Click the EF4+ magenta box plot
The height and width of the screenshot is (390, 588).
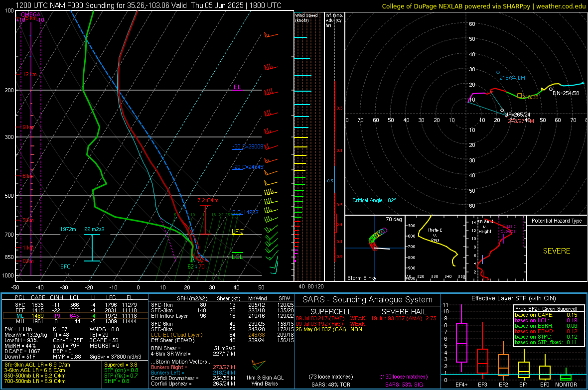(461, 342)
